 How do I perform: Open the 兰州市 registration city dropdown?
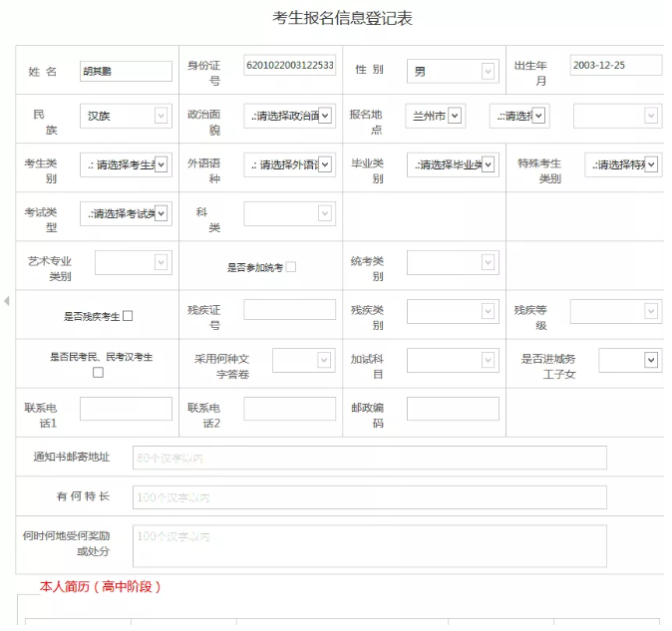click(x=438, y=116)
